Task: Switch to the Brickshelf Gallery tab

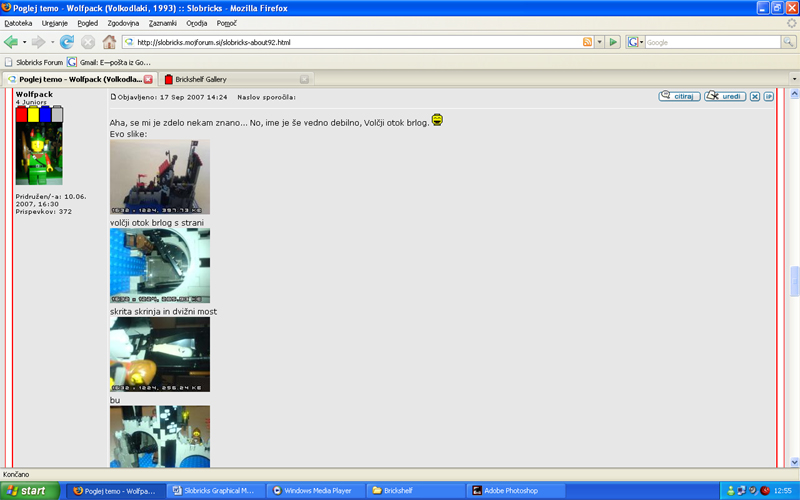Action: coord(237,79)
